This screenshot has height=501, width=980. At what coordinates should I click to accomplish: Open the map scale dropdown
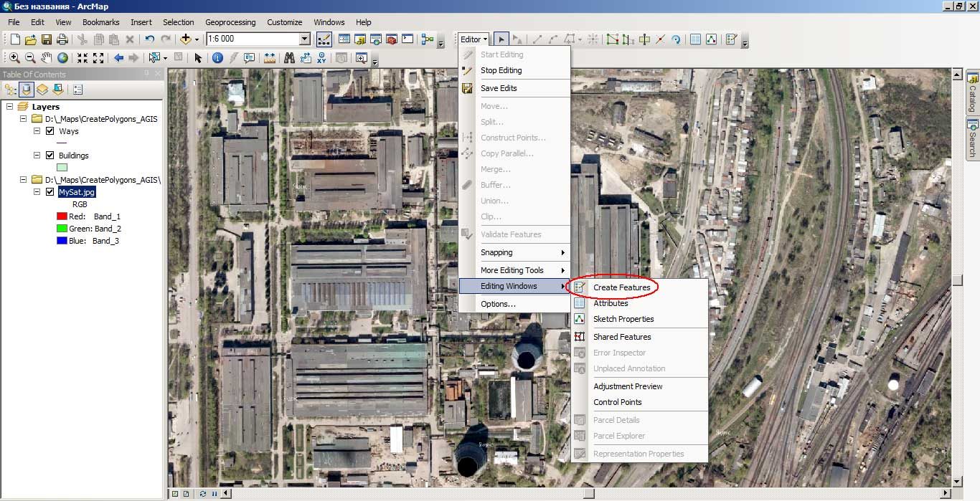305,39
